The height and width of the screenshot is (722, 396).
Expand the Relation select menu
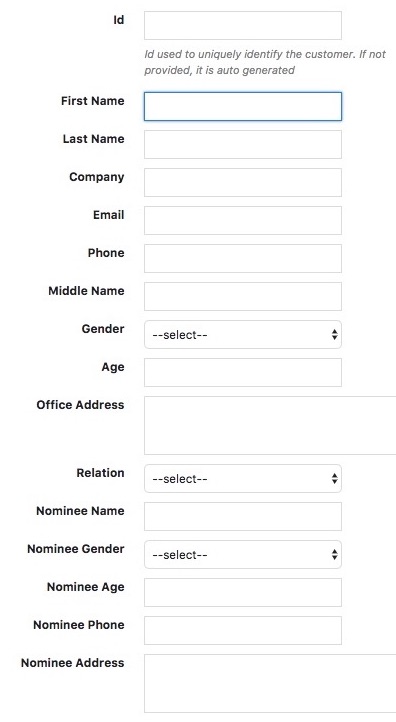pos(243,478)
